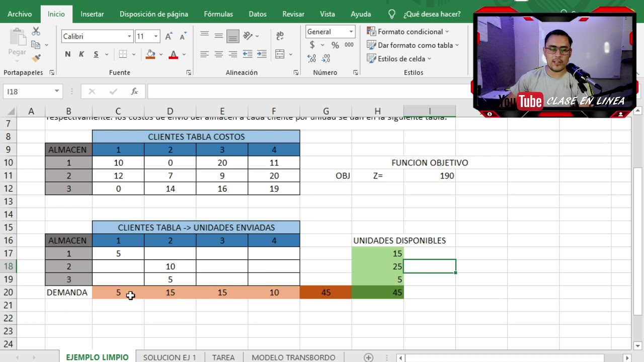The height and width of the screenshot is (362, 644).
Task: Toggle center horizontal alignment
Action: [x=218, y=54]
